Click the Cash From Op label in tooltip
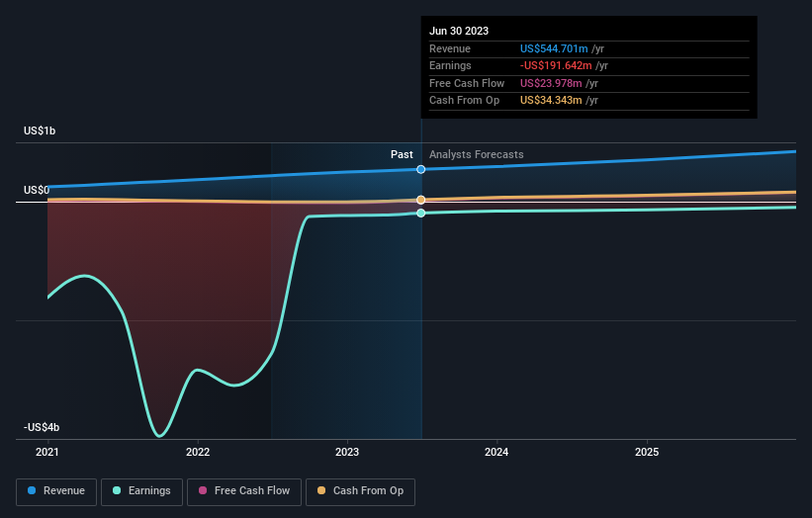 pos(465,101)
